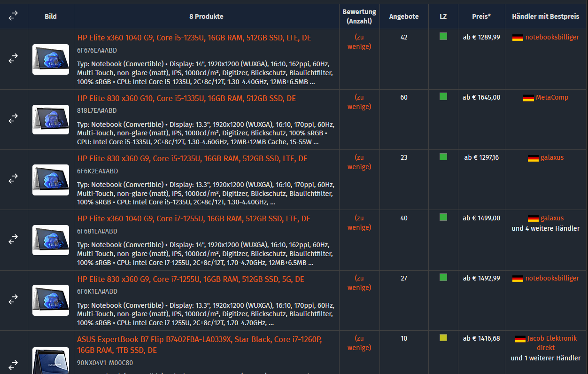Click compare icon for HP Elite 830 x360 G10 row

pos(13,119)
